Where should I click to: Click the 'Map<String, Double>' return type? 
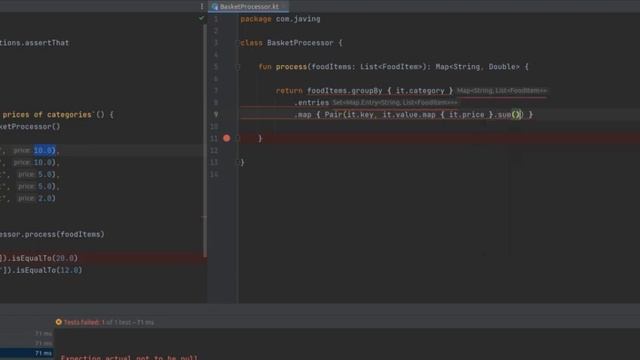[x=478, y=67]
